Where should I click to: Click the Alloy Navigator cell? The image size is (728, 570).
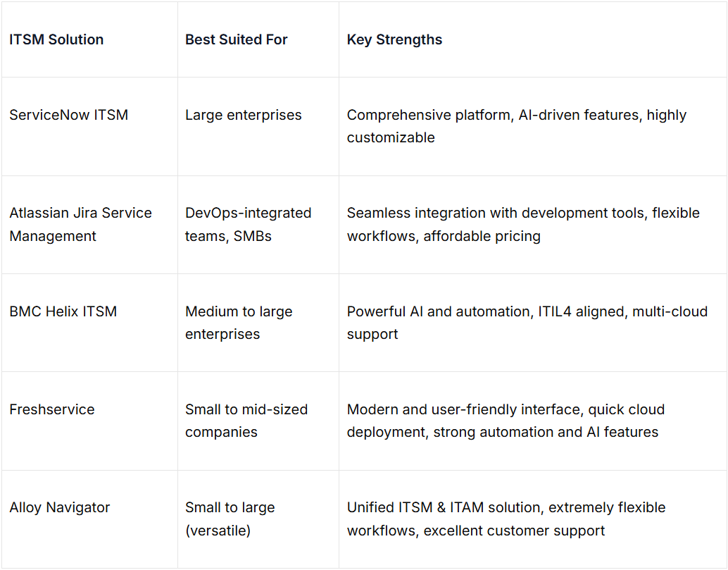[60, 507]
